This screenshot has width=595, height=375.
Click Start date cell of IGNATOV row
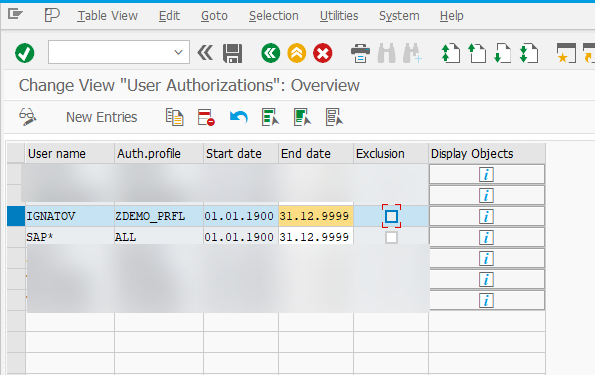[x=241, y=216]
